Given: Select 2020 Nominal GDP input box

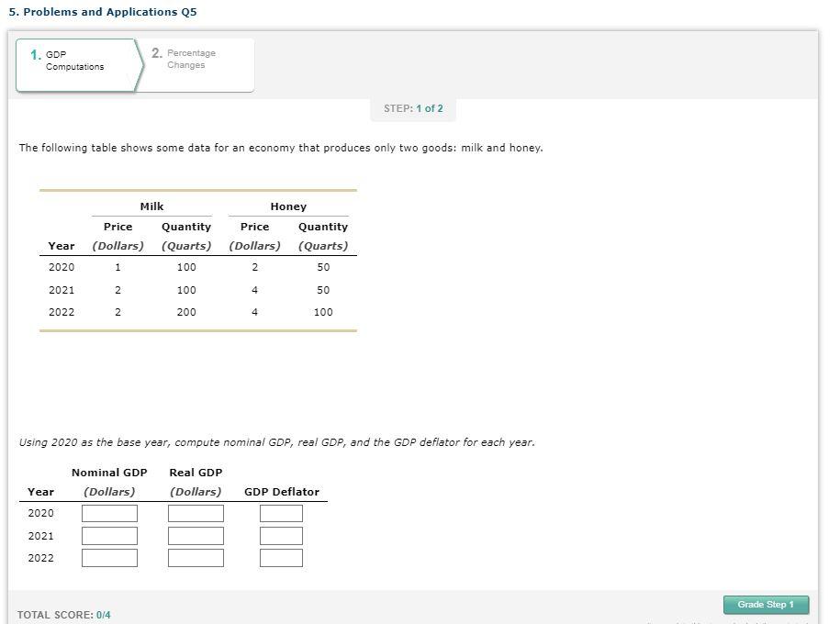Looking at the screenshot, I should pyautogui.click(x=109, y=513).
